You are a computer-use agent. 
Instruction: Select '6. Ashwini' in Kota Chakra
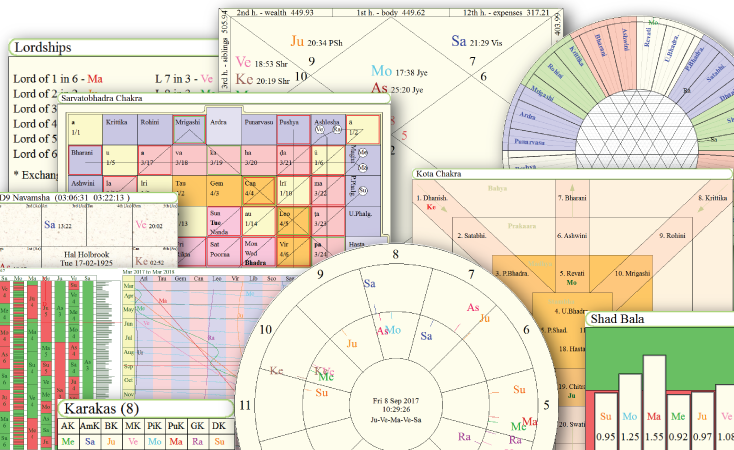[572, 236]
